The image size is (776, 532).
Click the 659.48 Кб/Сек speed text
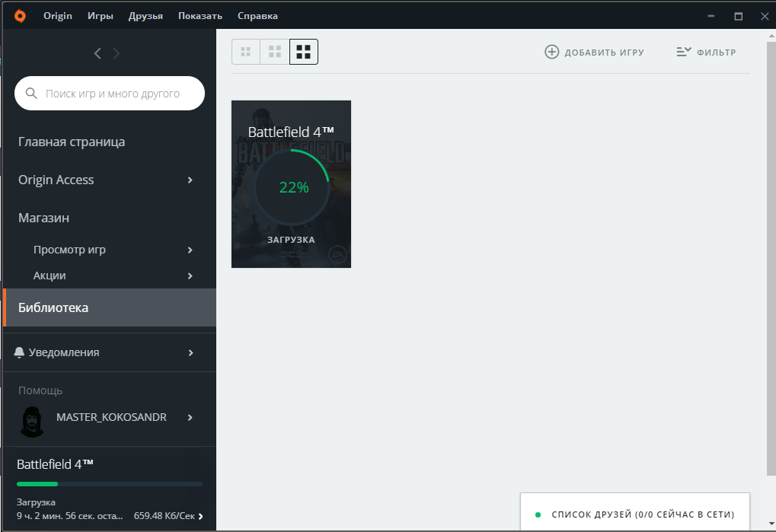pyautogui.click(x=164, y=516)
